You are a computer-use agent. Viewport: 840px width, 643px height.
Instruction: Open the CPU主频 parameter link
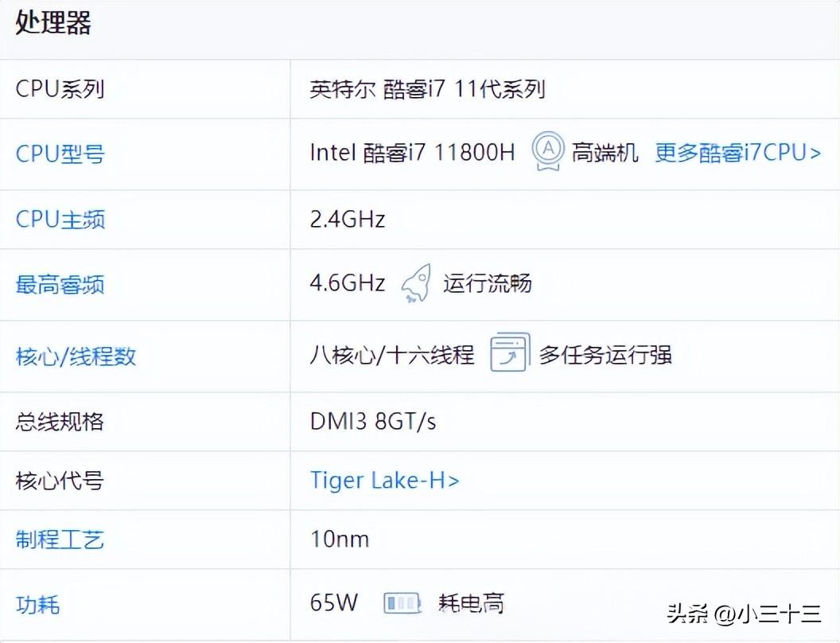coord(60,220)
